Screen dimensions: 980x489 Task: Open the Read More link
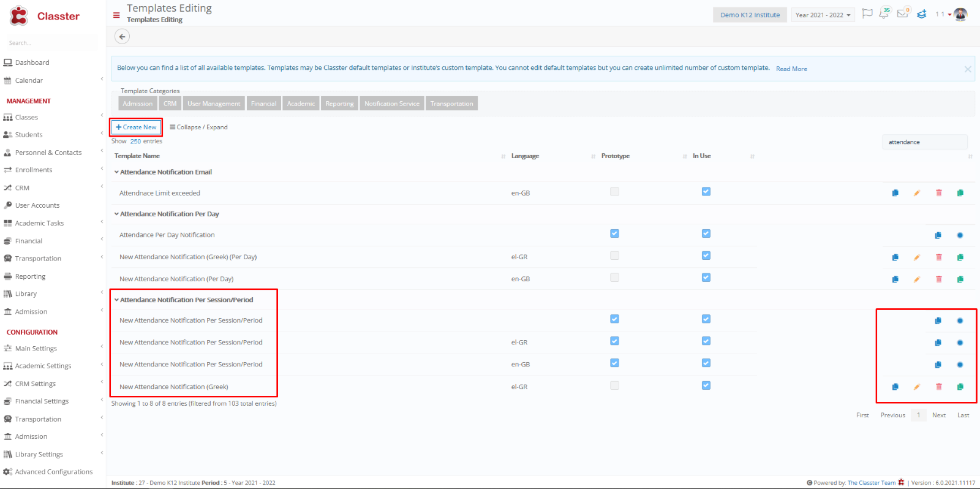(791, 69)
